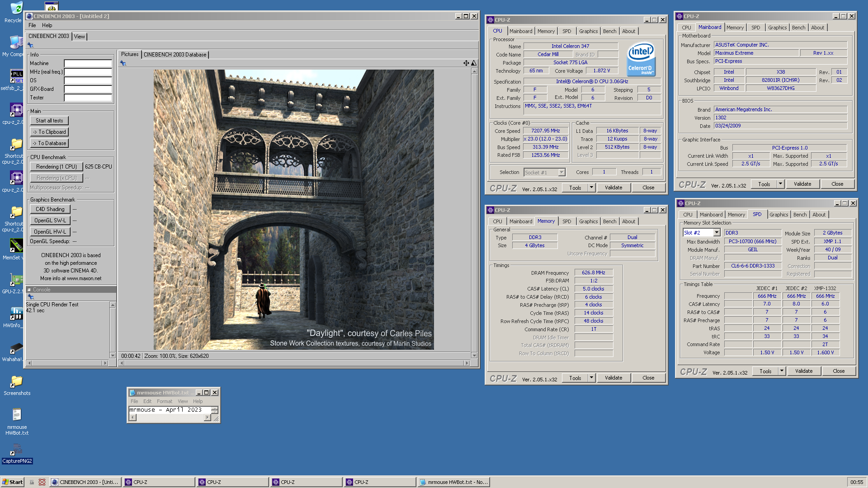Click Validate in the CPU-Z Memory window

tap(613, 378)
